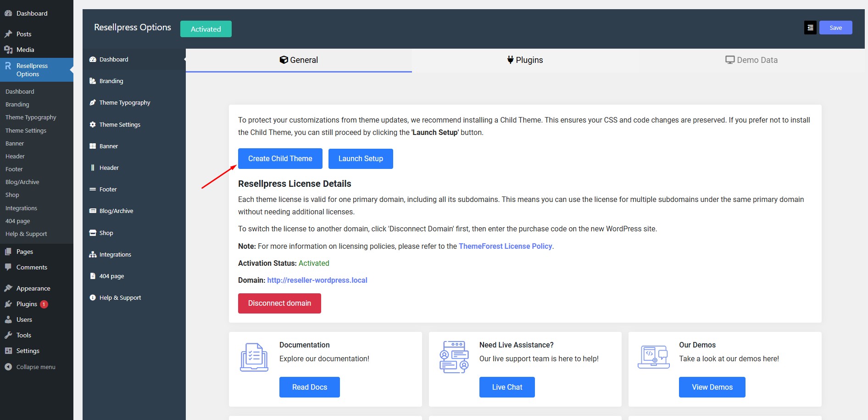Switch to the Plugins tab
868x420 pixels.
[x=525, y=60]
